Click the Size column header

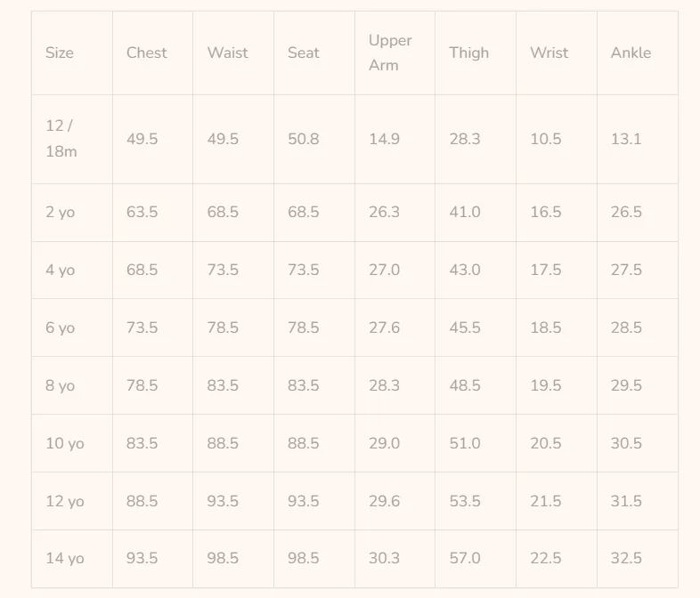[x=72, y=53]
